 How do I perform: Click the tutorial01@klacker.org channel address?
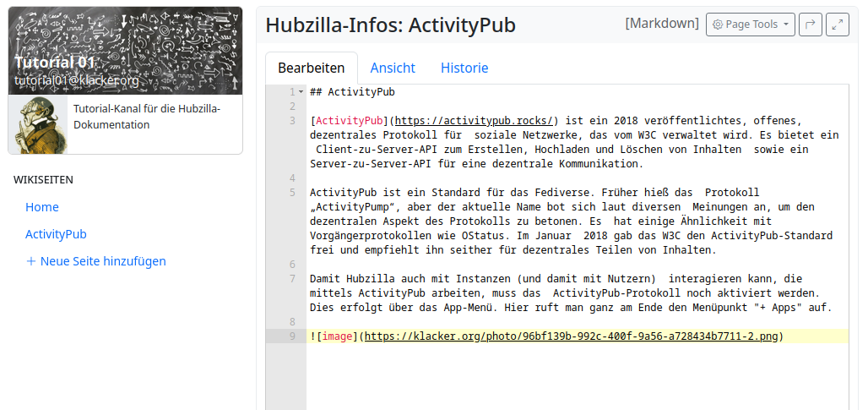point(76,80)
